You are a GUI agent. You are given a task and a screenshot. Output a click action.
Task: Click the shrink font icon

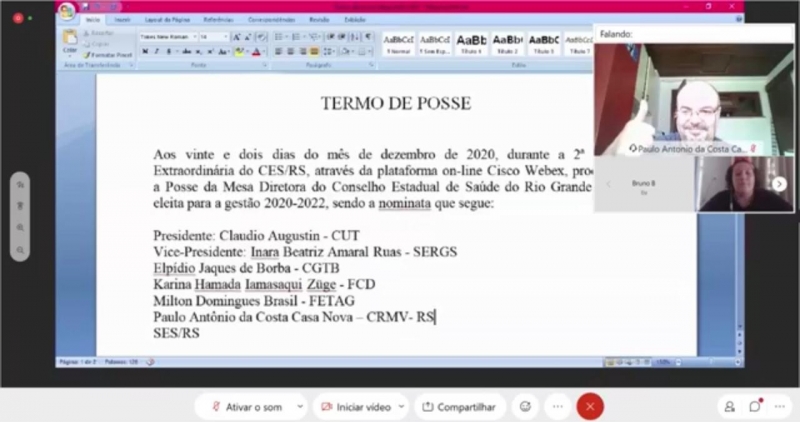coord(248,37)
